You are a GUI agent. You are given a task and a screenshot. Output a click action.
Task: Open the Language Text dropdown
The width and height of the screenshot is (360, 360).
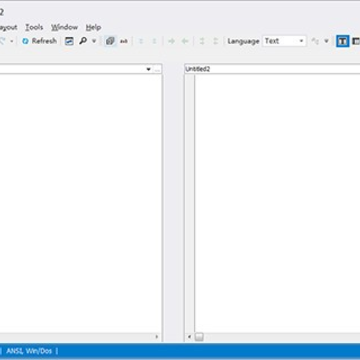click(284, 41)
